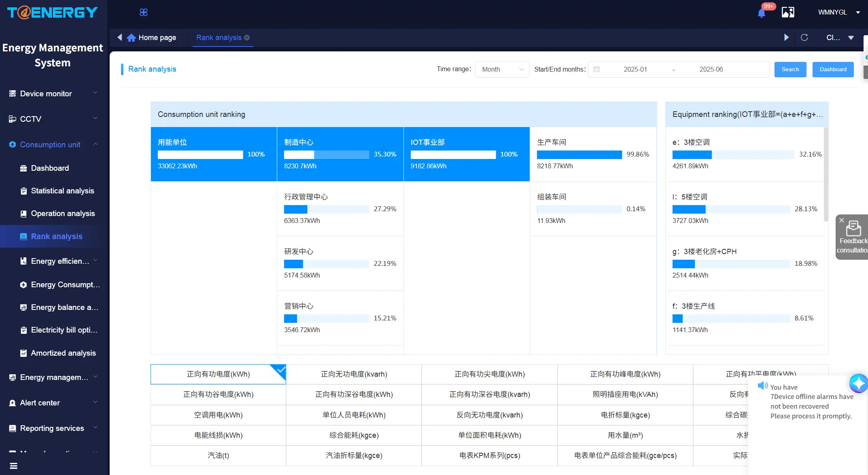Open the Time range Month dropdown
Image resolution: width=868 pixels, height=475 pixels.
point(502,69)
